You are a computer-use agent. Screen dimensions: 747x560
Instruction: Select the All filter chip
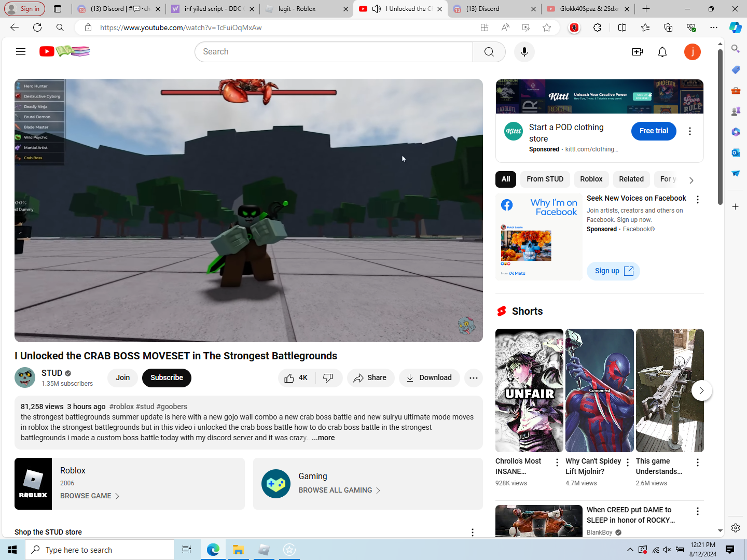pyautogui.click(x=506, y=179)
